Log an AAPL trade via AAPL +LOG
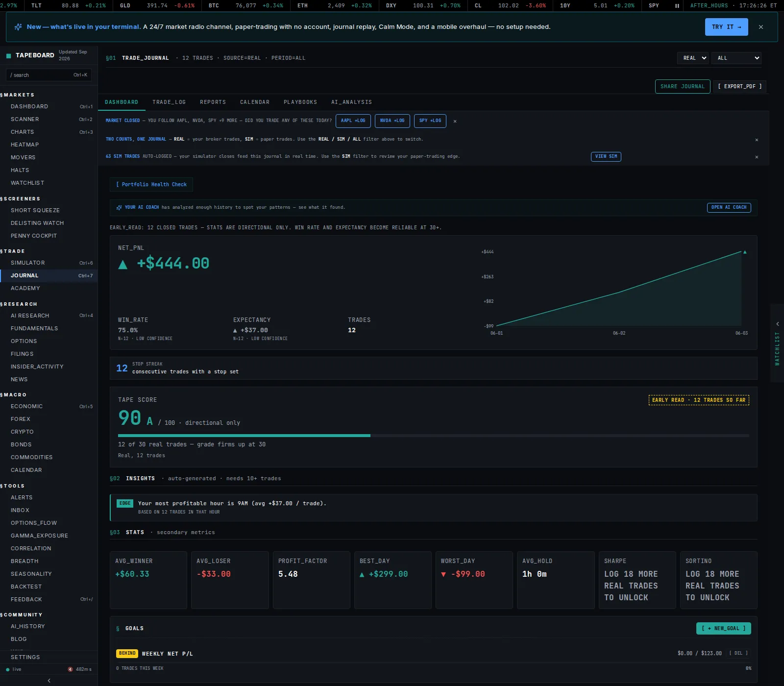Viewport: 784px width, 686px height. pos(353,121)
